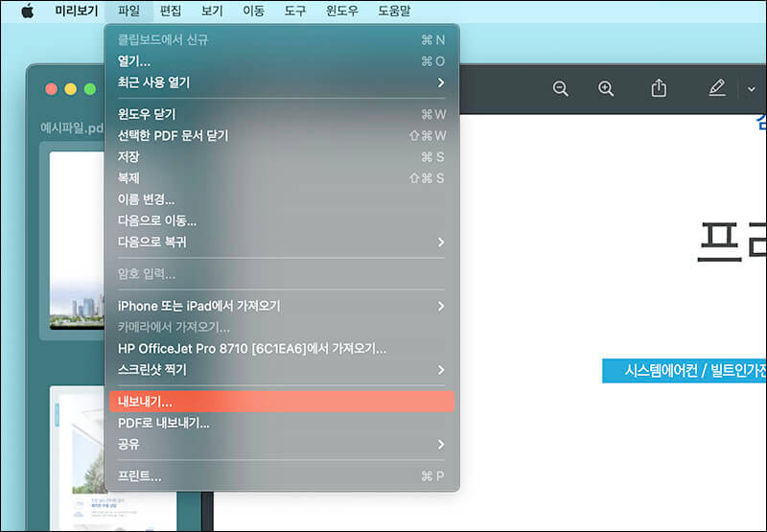The height and width of the screenshot is (532, 767).
Task: Select 선택한 PDF 문서 닫기
Action: (281, 135)
